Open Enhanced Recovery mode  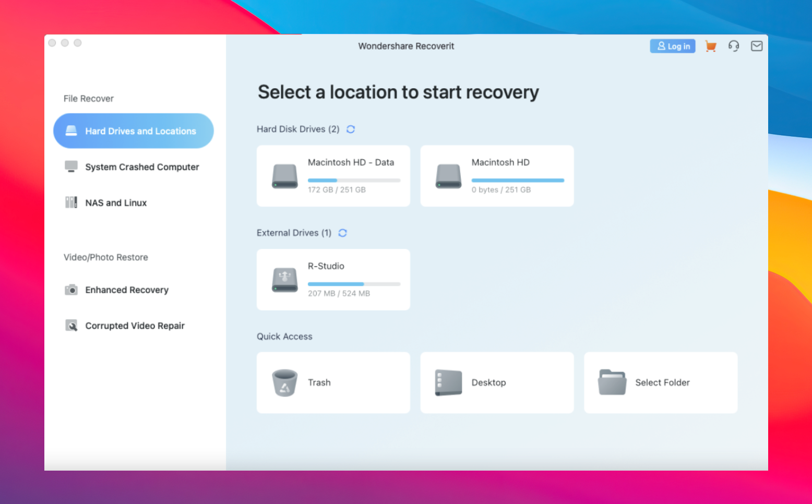tap(127, 290)
